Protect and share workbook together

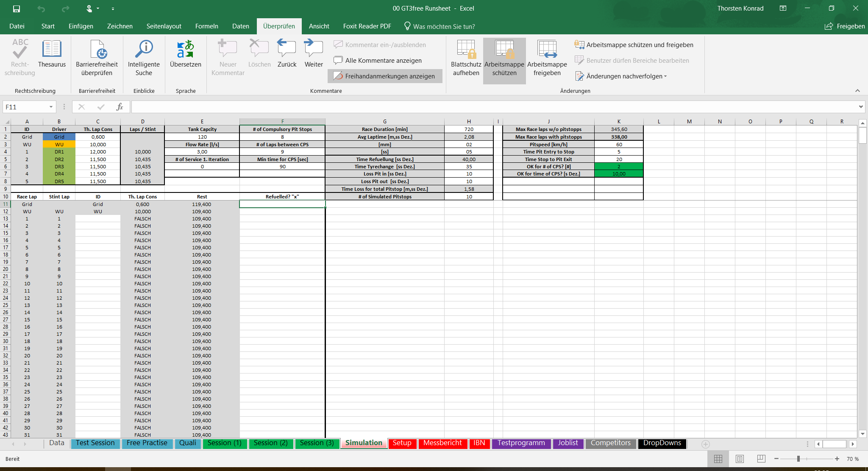pyautogui.click(x=634, y=45)
